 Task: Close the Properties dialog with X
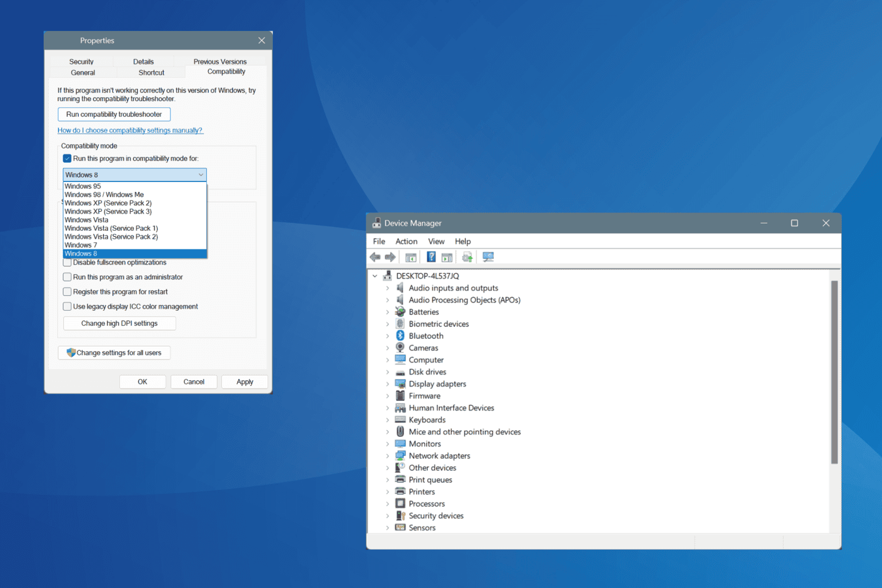[x=262, y=40]
